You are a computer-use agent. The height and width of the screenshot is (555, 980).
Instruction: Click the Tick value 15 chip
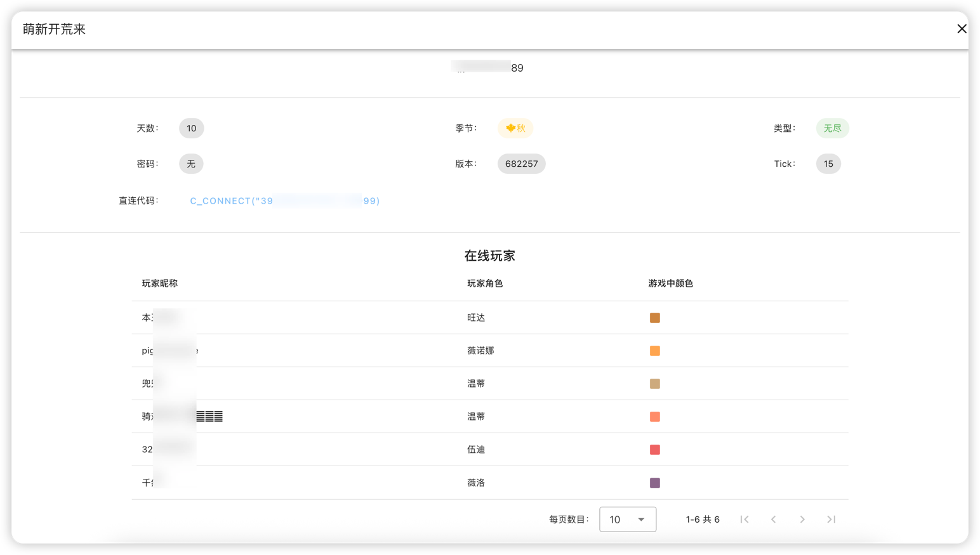(x=828, y=164)
